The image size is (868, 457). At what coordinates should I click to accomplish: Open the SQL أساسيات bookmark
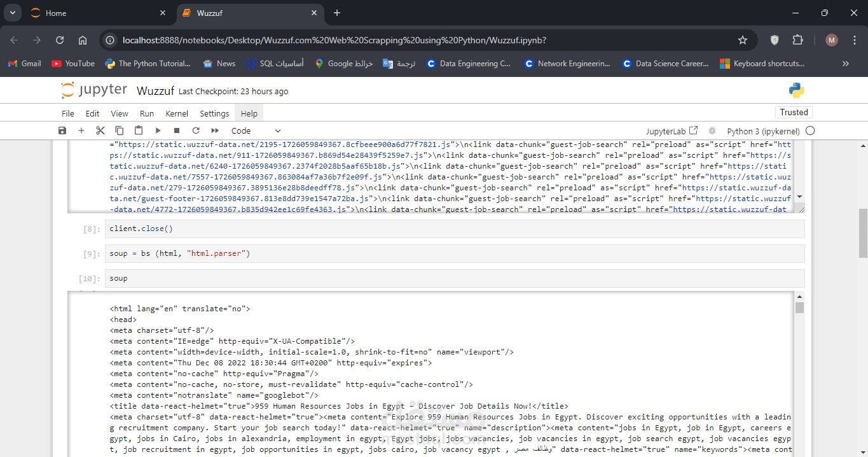[x=275, y=64]
